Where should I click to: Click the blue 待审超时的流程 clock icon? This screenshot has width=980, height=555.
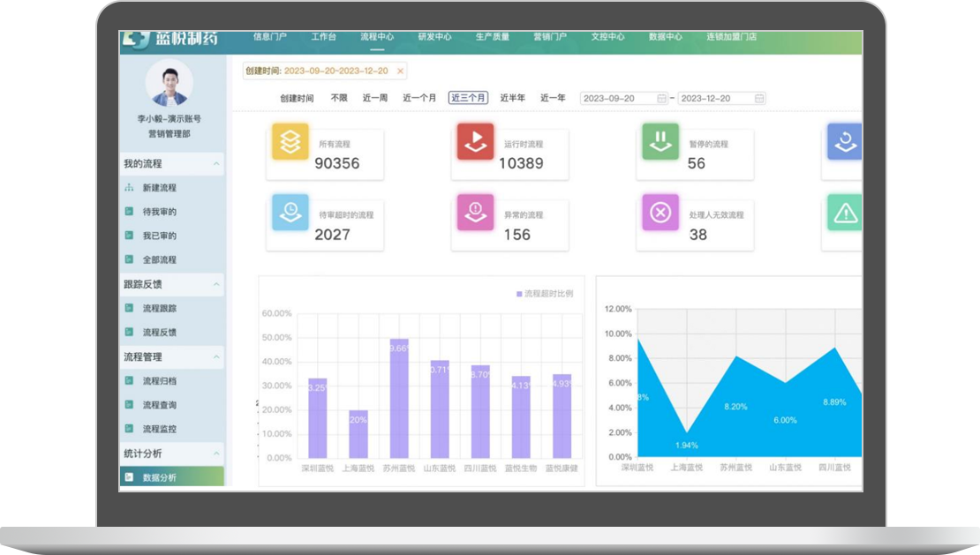[x=290, y=213]
